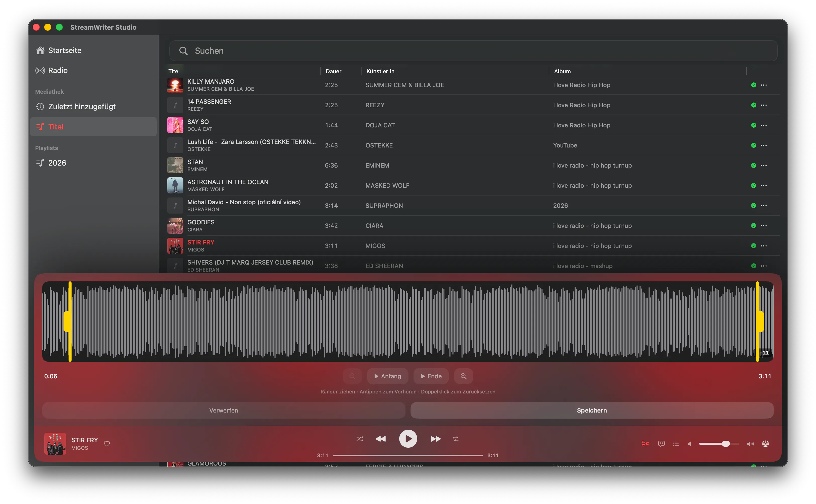Click the Suchen search field
Image resolution: width=816 pixels, height=504 pixels.
tap(473, 51)
